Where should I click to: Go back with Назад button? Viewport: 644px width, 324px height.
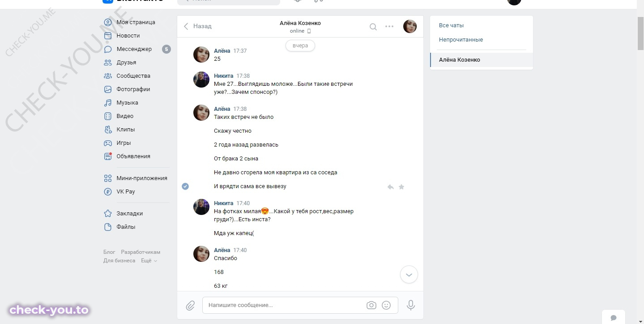pyautogui.click(x=198, y=26)
